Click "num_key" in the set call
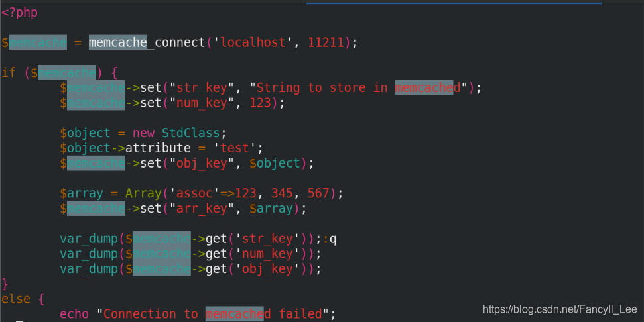 (202, 103)
